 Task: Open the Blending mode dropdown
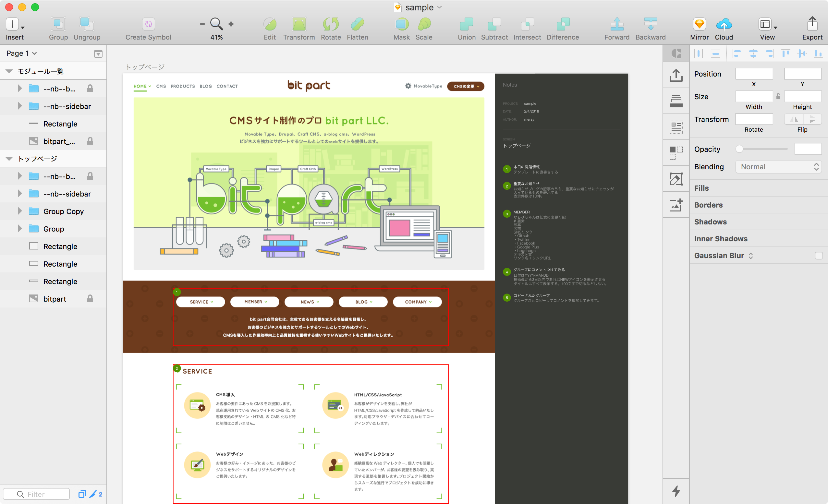779,167
